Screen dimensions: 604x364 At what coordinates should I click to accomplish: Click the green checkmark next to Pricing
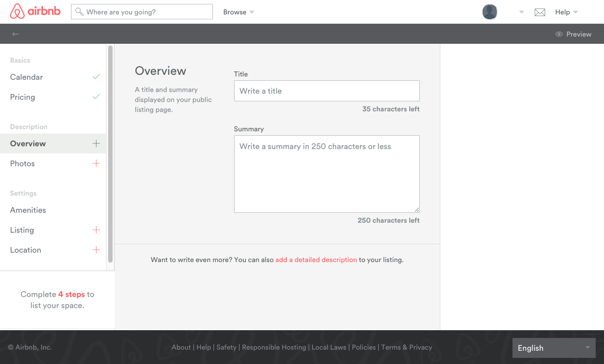[95, 96]
